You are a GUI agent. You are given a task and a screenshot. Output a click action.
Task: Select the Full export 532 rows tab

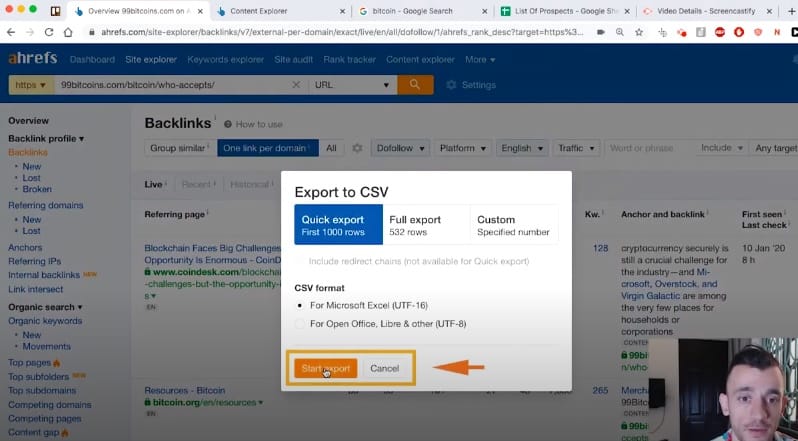coord(426,225)
